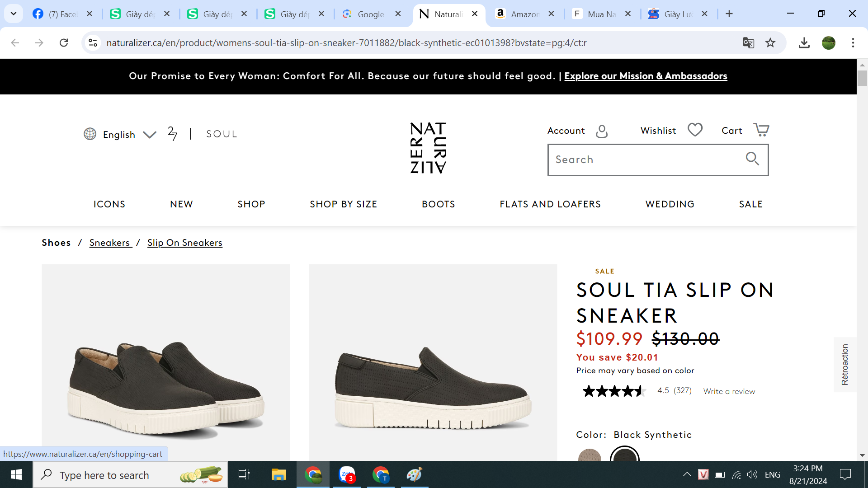Click the Google Translate icon
This screenshot has width=868, height=488.
(748, 43)
